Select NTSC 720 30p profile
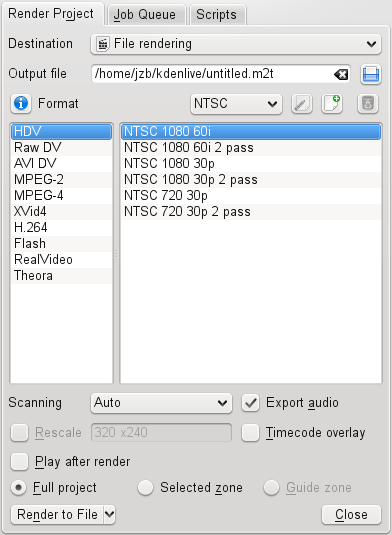 (251, 196)
